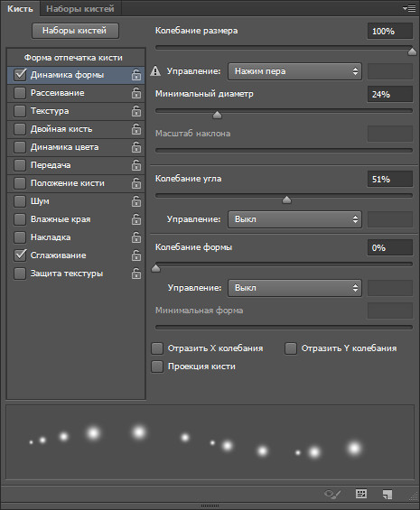Screen dimensions: 420x510
Task: Click the create new brush icon
Action: coord(387,495)
